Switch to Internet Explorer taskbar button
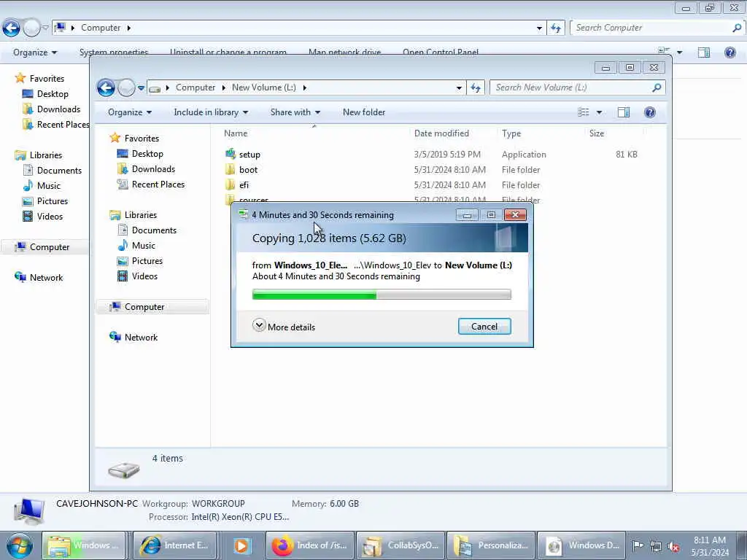Screen dimensions: 747x560 tap(174, 545)
